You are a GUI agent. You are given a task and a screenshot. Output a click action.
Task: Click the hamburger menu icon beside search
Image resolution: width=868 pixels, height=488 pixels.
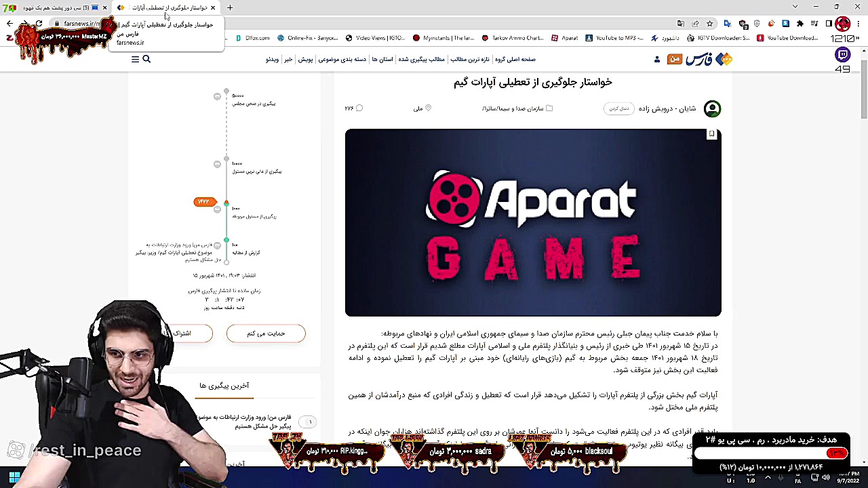pyautogui.click(x=135, y=59)
